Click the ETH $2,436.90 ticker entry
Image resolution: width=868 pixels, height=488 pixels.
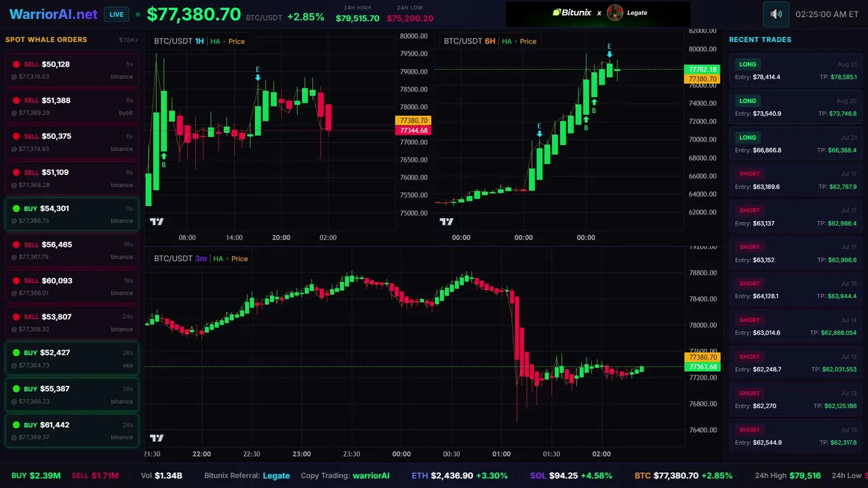coord(460,476)
